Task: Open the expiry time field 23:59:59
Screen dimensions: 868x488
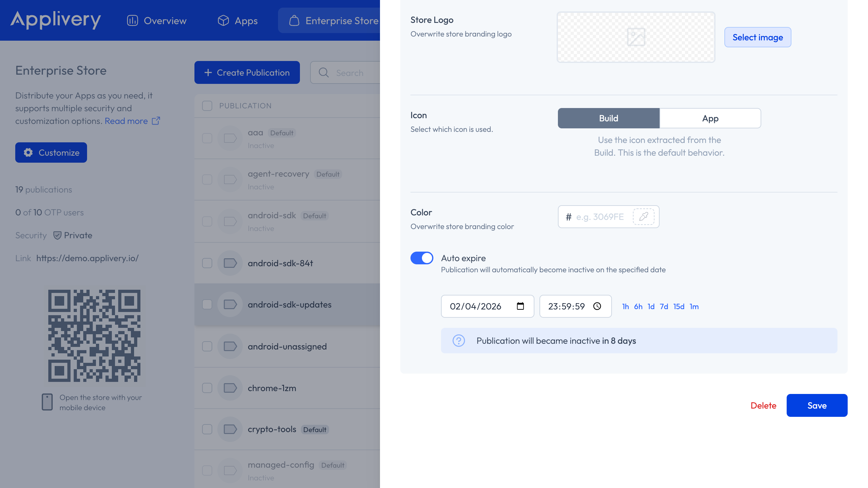Action: click(x=566, y=306)
